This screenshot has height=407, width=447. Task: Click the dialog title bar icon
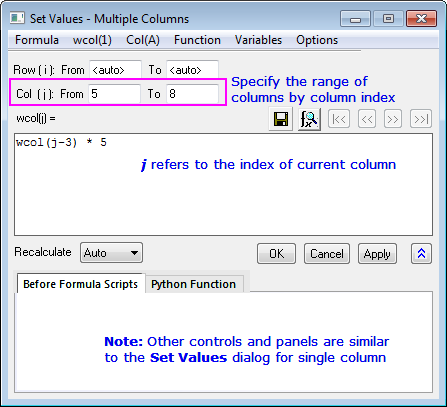17,18
